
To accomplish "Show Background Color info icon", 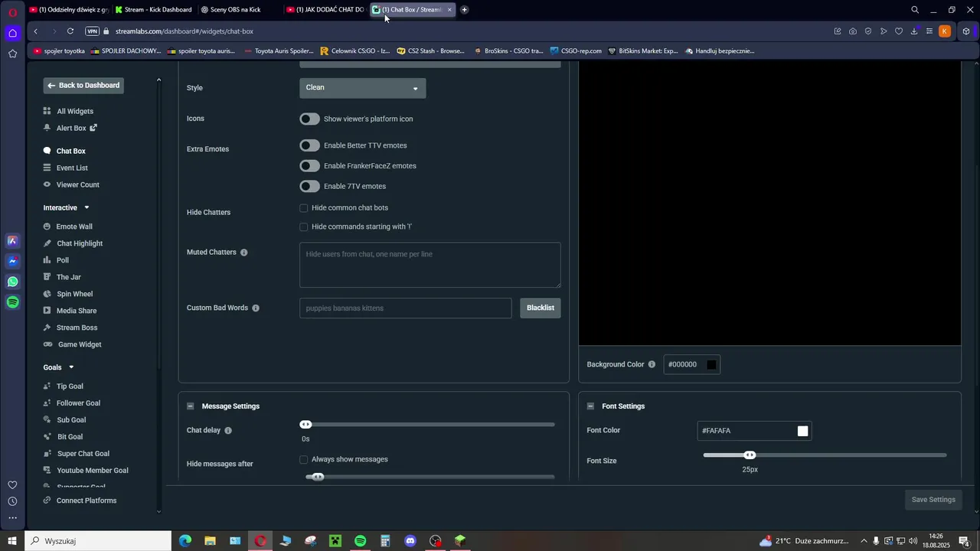I will [652, 364].
